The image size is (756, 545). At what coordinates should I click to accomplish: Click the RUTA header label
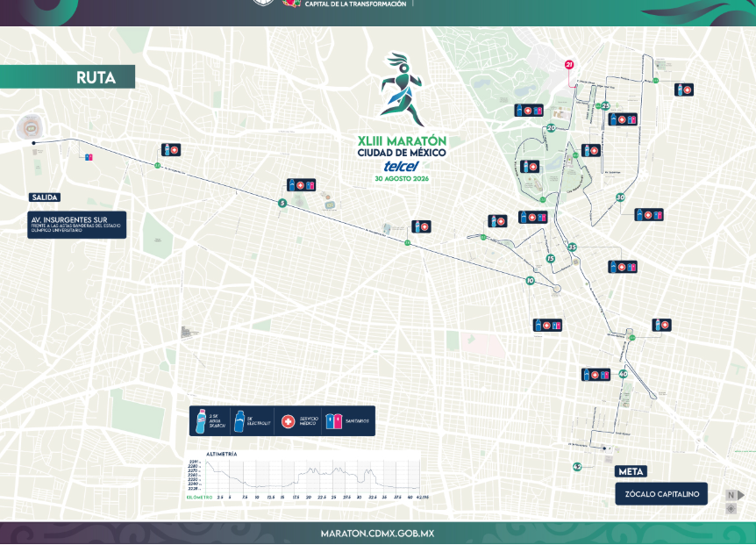(96, 77)
